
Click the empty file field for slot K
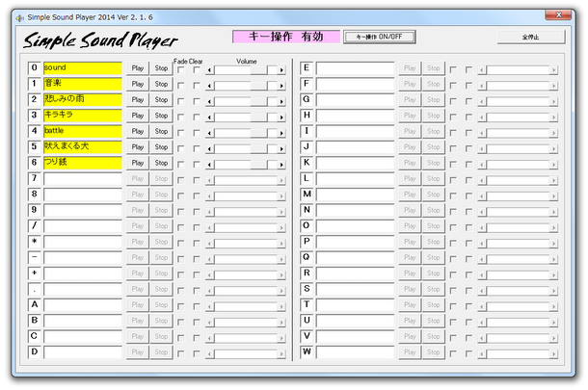(x=355, y=163)
